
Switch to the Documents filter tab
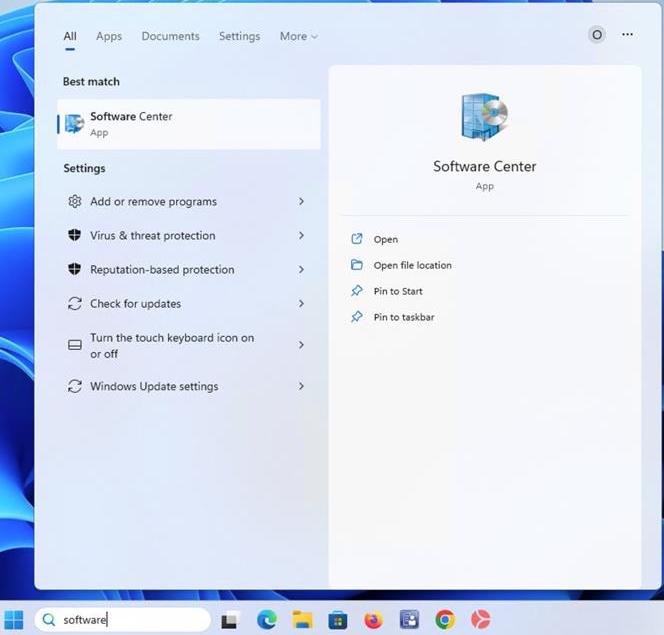pyautogui.click(x=170, y=36)
